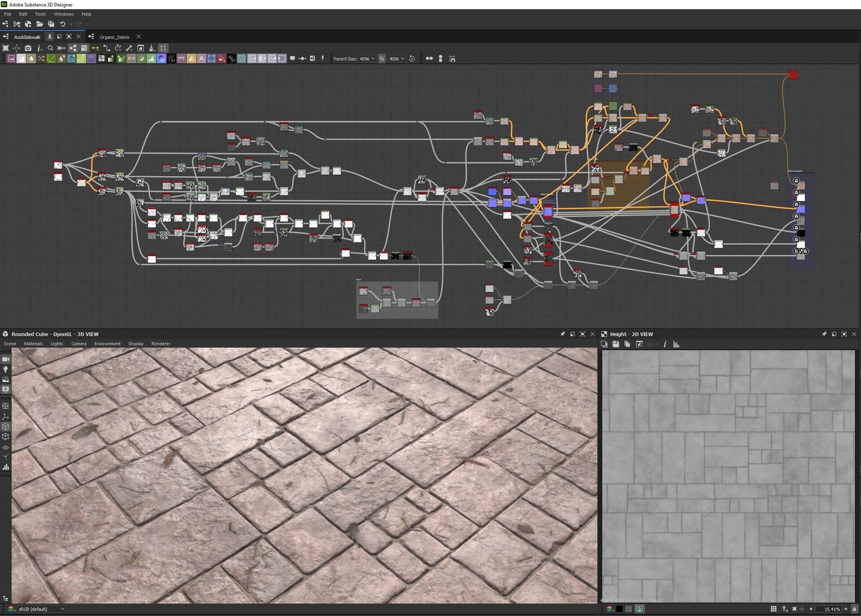Click the save package icon
Viewport: 861px width, 616px height.
pyautogui.click(x=51, y=24)
